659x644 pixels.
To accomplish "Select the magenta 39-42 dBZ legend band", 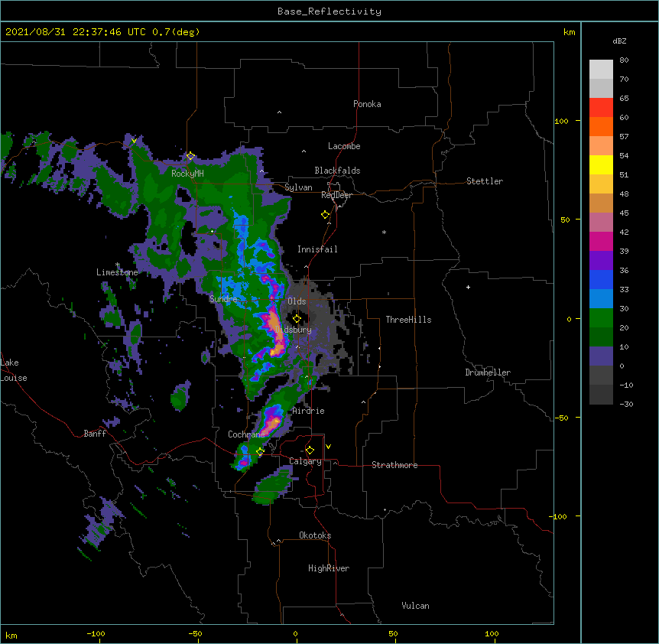I will 601,241.
